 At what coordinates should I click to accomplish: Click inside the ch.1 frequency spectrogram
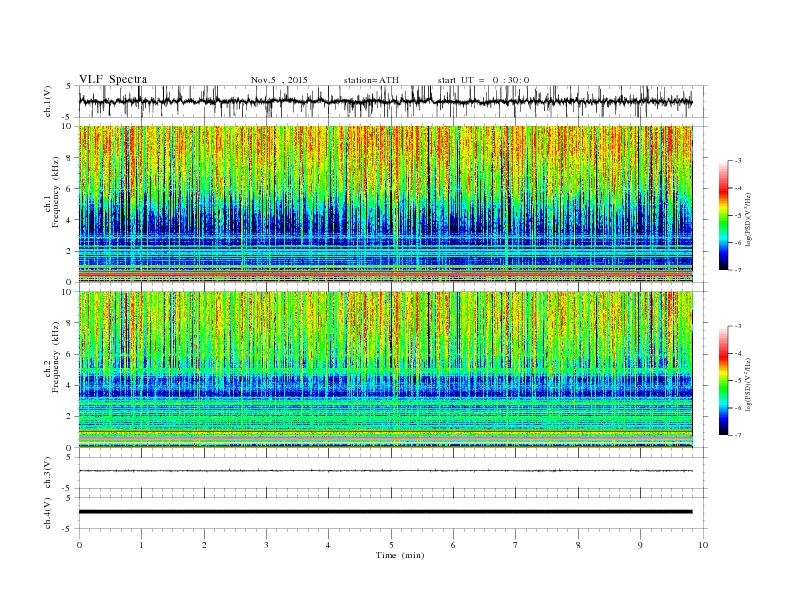[386, 204]
